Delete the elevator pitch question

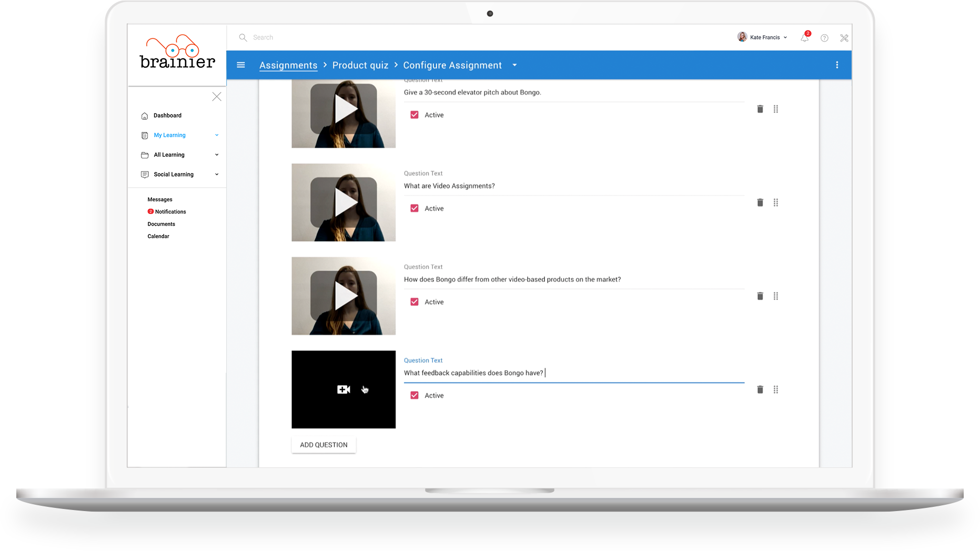tap(760, 109)
